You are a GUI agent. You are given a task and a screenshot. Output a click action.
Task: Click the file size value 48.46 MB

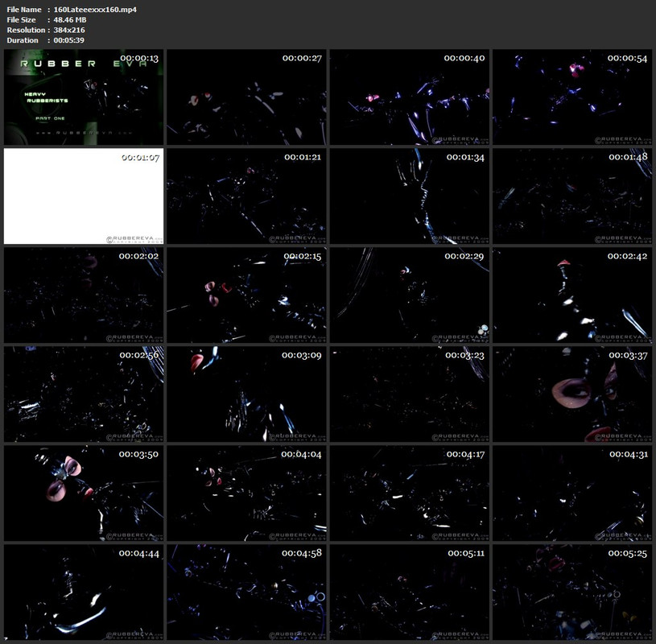tap(70, 19)
